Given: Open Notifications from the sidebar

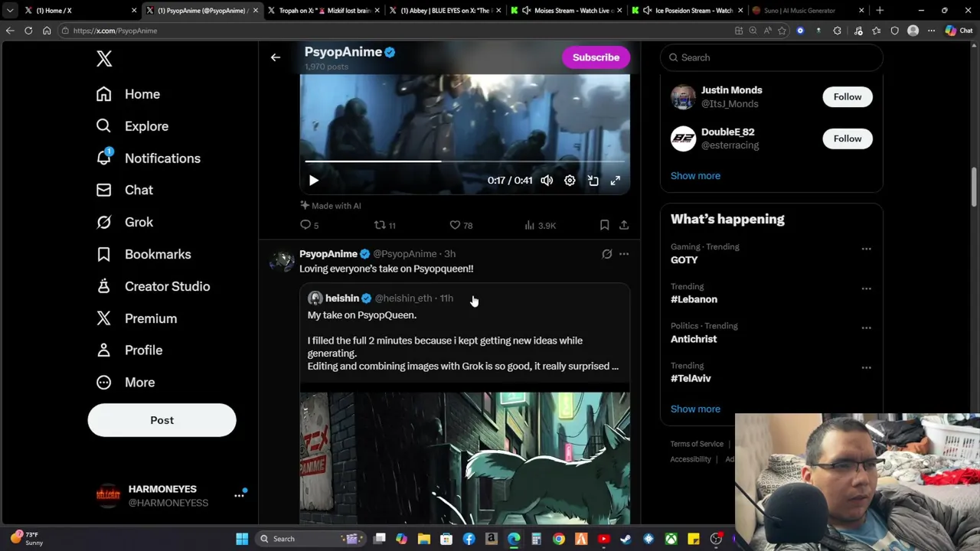Looking at the screenshot, I should [x=148, y=158].
